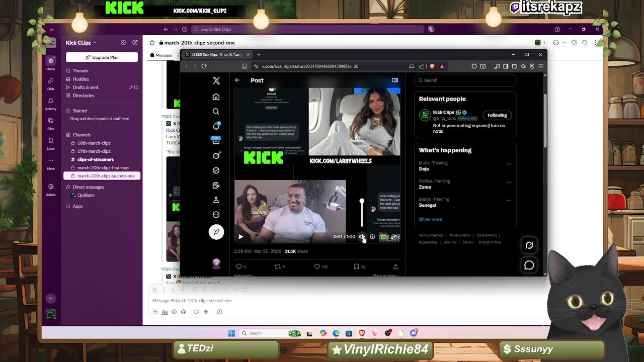Open the floating Grok button
This screenshot has height=362, width=644.
pos(529,245)
